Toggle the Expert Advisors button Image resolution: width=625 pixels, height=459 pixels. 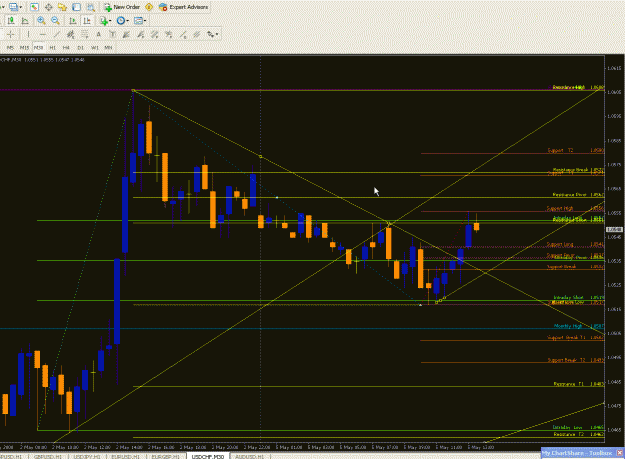pyautogui.click(x=183, y=7)
